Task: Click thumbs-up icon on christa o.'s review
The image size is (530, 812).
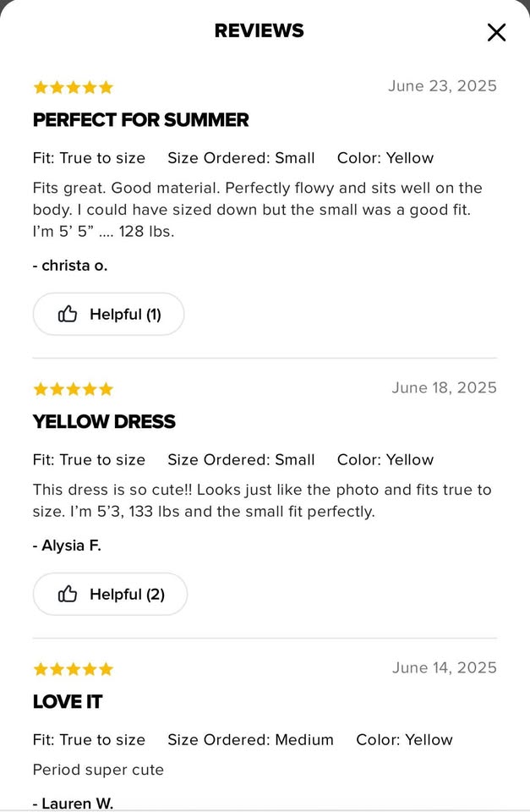Action: 68,315
